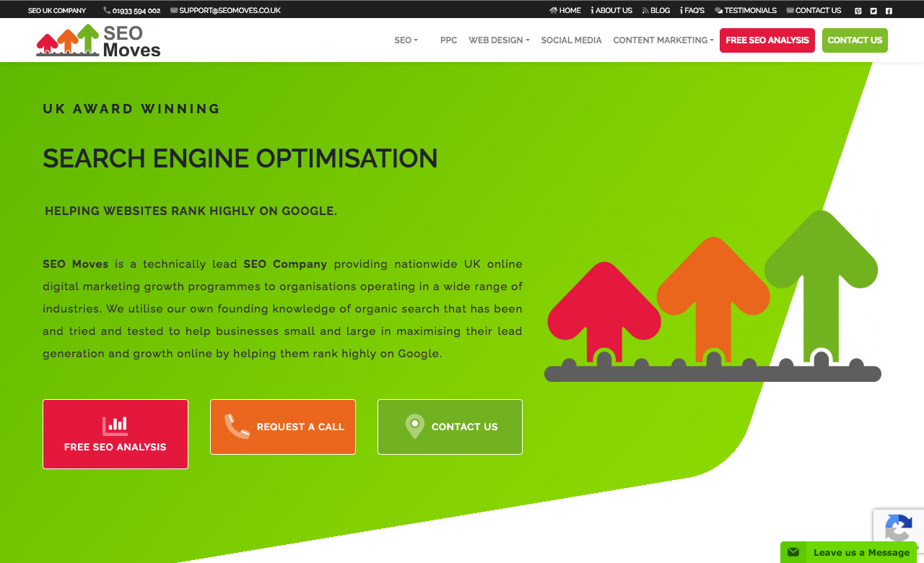Open the Blog link in the top bar
Screen dimensions: 924x563
(656, 11)
